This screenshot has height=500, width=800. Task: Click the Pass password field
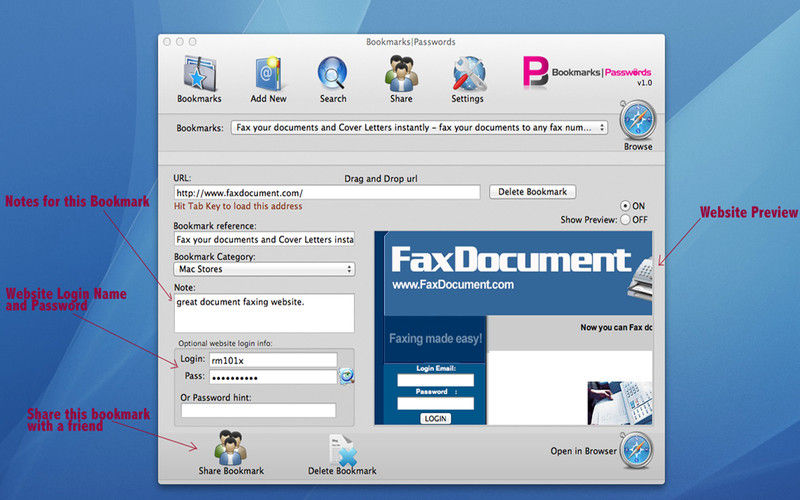point(273,377)
